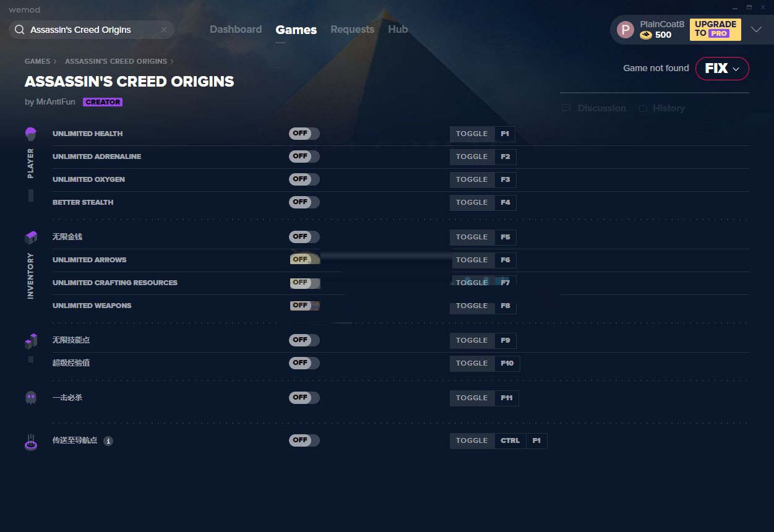Click F2 hotkey key
Image resolution: width=774 pixels, height=532 pixels.
(x=505, y=157)
